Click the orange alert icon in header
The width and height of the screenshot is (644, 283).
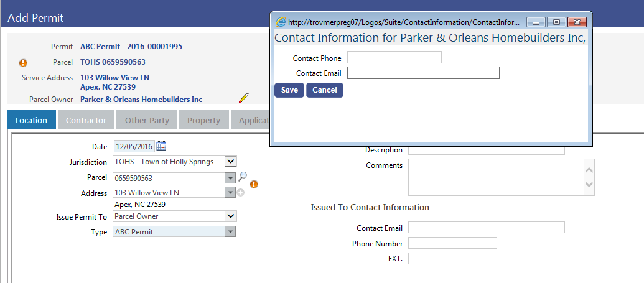tap(23, 63)
